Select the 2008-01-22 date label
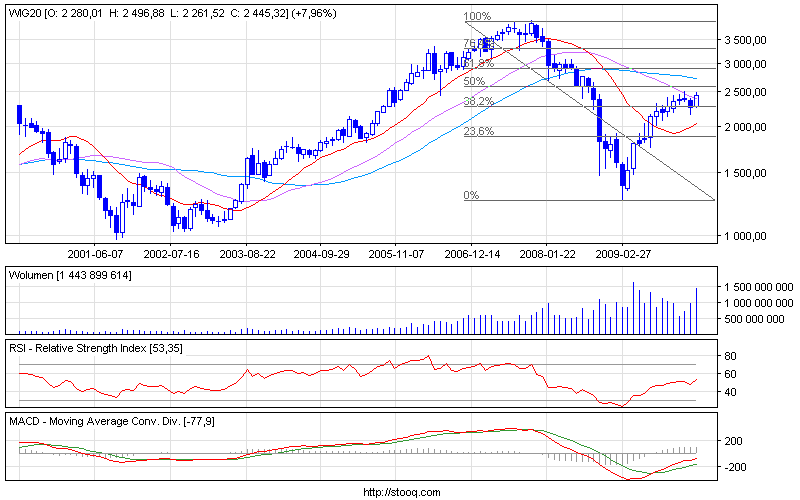Screen dimensions: 800x500 (547, 254)
